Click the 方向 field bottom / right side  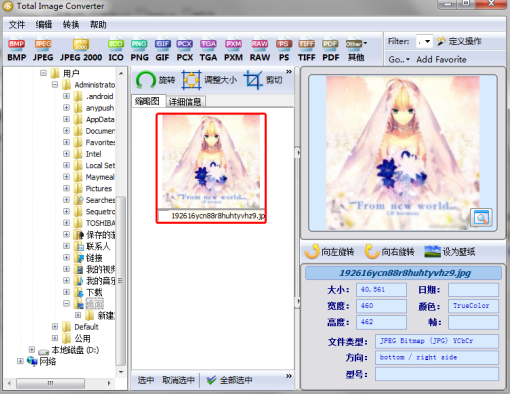click(x=437, y=357)
